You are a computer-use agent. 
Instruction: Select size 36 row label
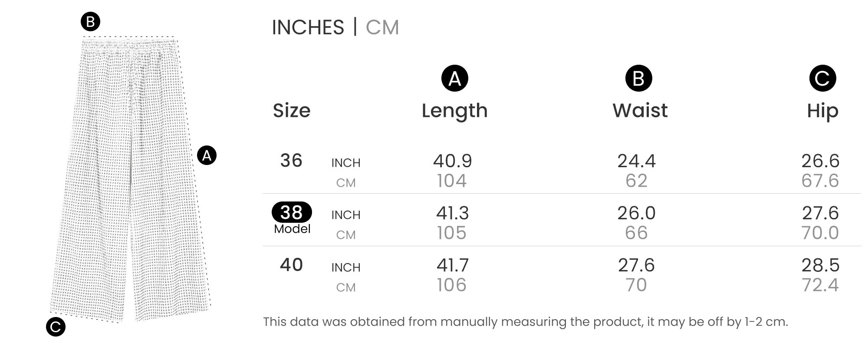coord(291,161)
